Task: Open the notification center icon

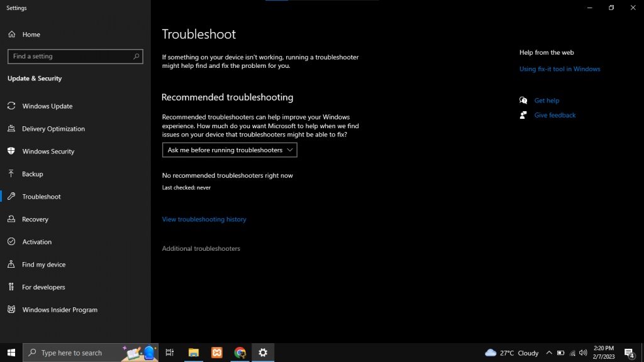Action: click(630, 353)
